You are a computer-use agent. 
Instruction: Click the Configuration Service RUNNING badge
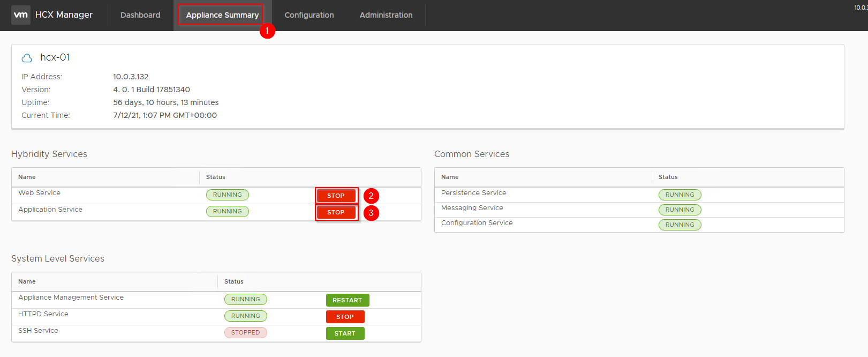tap(680, 225)
